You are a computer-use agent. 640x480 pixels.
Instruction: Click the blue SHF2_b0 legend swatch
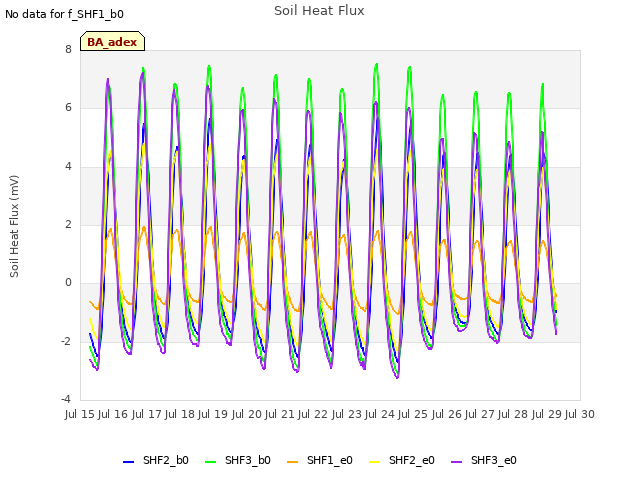(129, 462)
